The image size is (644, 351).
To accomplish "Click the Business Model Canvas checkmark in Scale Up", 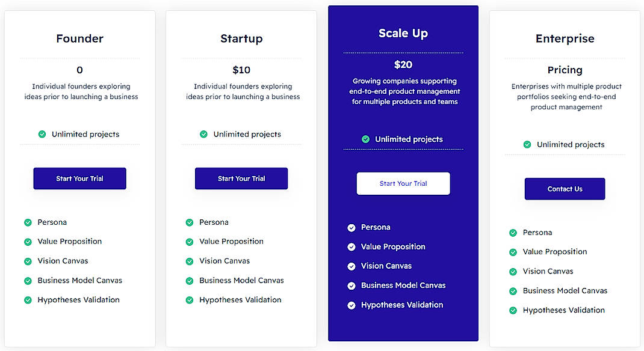I will pyautogui.click(x=351, y=285).
